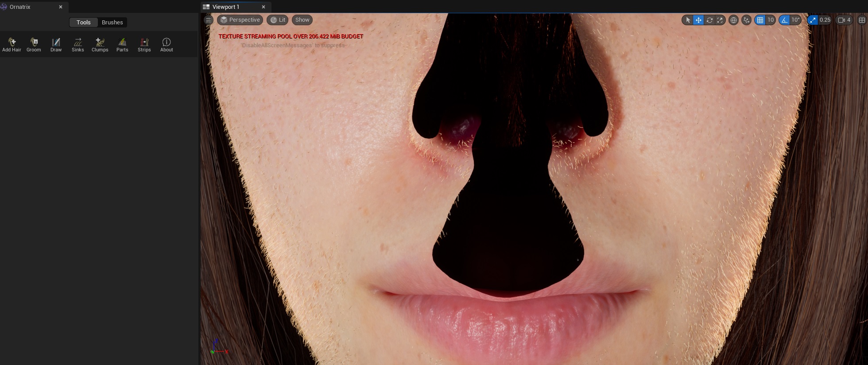
Task: Open the Show flags dropdown
Action: tap(302, 20)
